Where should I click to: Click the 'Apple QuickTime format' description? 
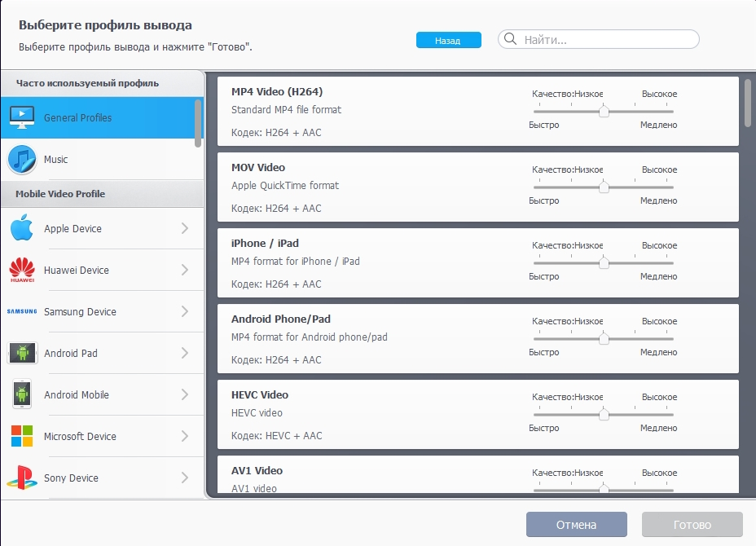285,186
